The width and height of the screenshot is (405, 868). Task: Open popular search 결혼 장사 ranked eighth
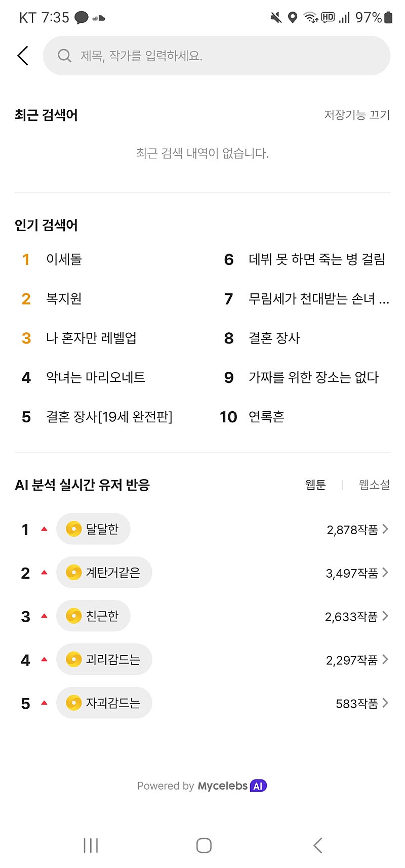274,338
